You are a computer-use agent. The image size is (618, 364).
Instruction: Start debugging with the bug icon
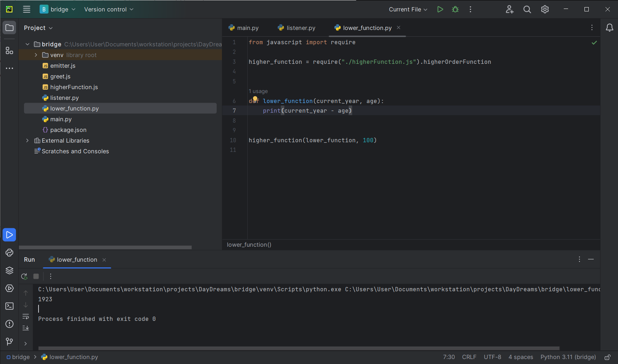click(x=455, y=9)
